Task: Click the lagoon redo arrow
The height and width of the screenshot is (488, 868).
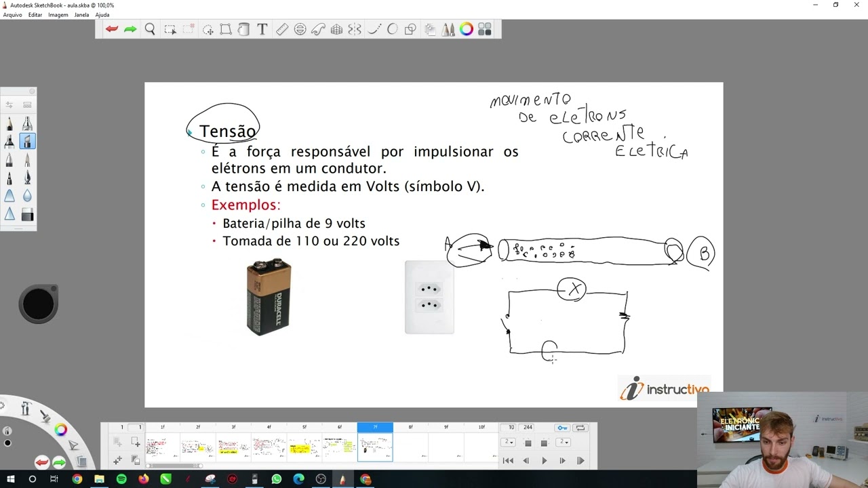Action: [59, 463]
